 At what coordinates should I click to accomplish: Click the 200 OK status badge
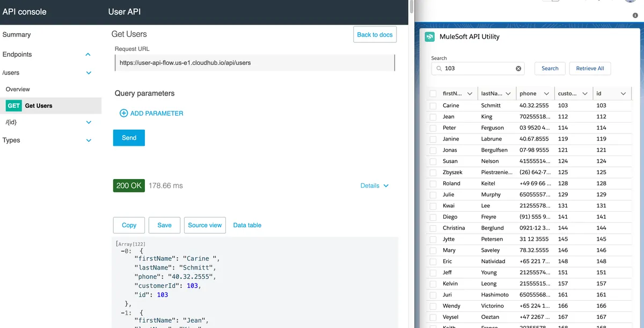coord(129,186)
